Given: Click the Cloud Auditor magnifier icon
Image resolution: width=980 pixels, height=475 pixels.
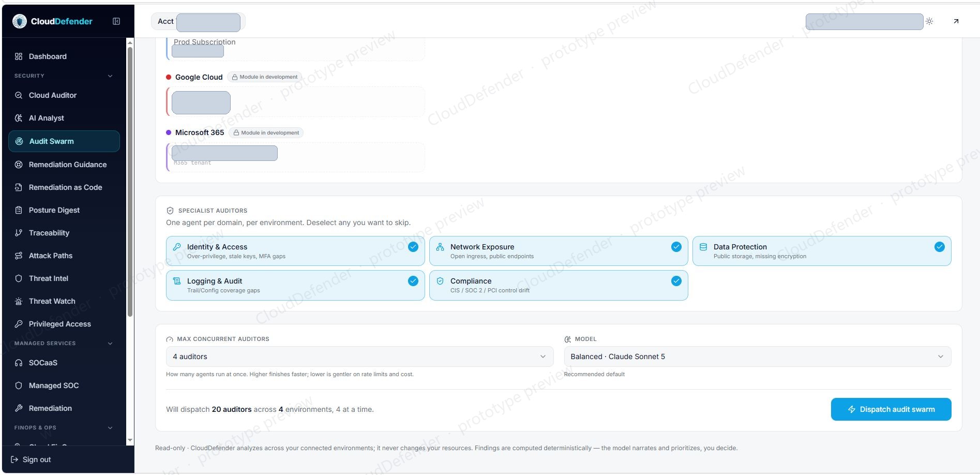Looking at the screenshot, I should click(x=19, y=95).
